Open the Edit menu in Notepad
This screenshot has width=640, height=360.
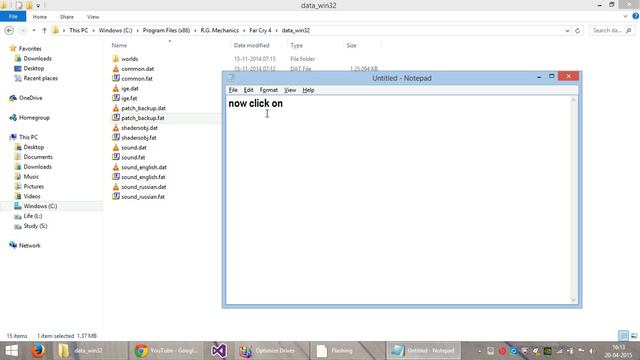pos(248,90)
